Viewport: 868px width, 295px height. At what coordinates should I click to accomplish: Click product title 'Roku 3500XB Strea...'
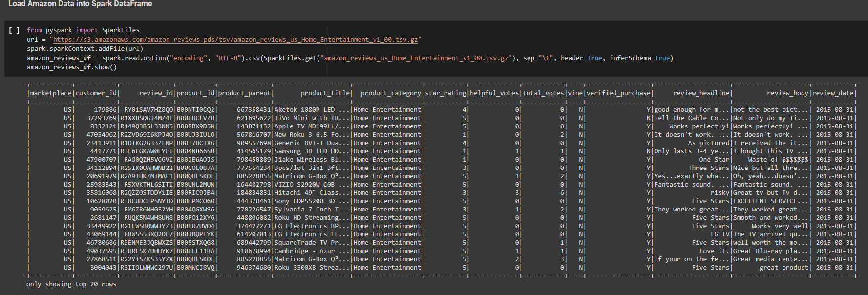point(312,268)
